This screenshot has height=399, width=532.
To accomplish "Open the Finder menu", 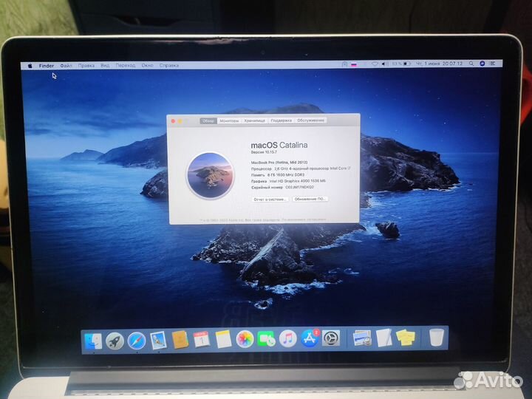I will (x=46, y=66).
